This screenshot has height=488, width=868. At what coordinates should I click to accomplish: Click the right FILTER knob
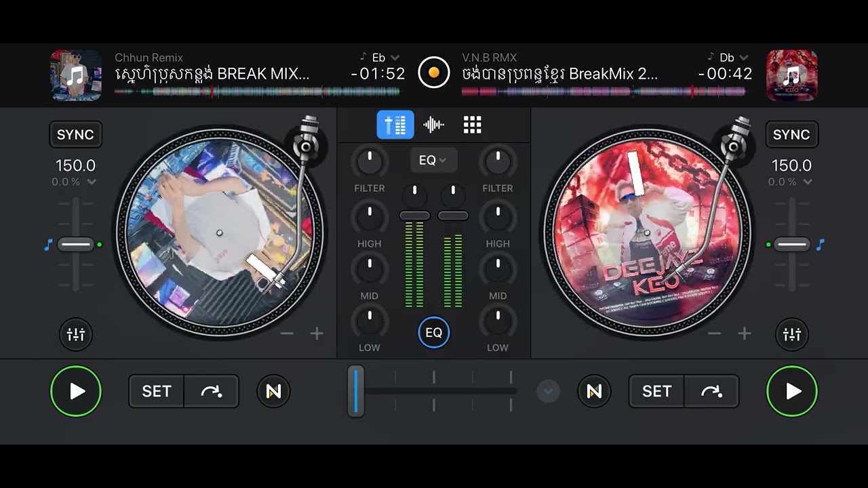coord(498,163)
